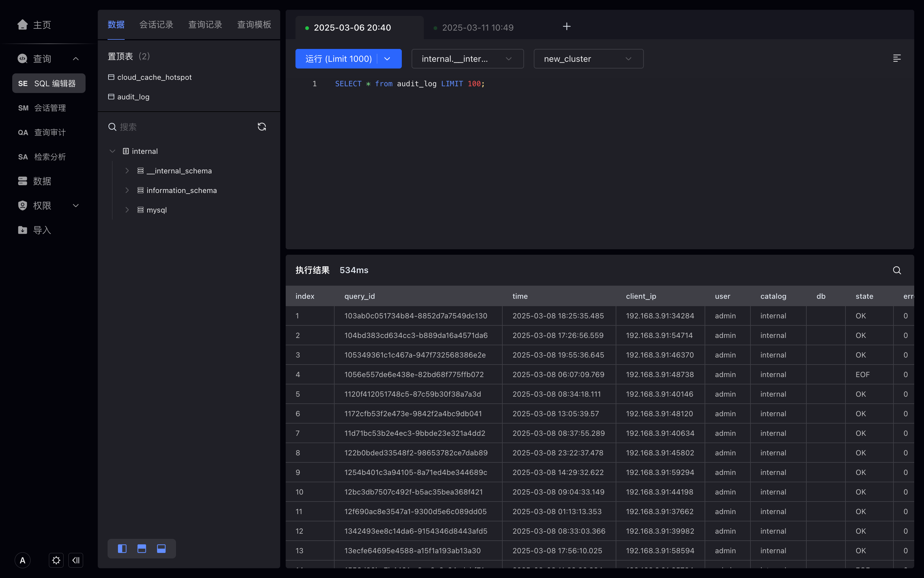Screen dimensions: 924x578
Task: Open the 数据 sidebar icon
Action: click(x=23, y=181)
